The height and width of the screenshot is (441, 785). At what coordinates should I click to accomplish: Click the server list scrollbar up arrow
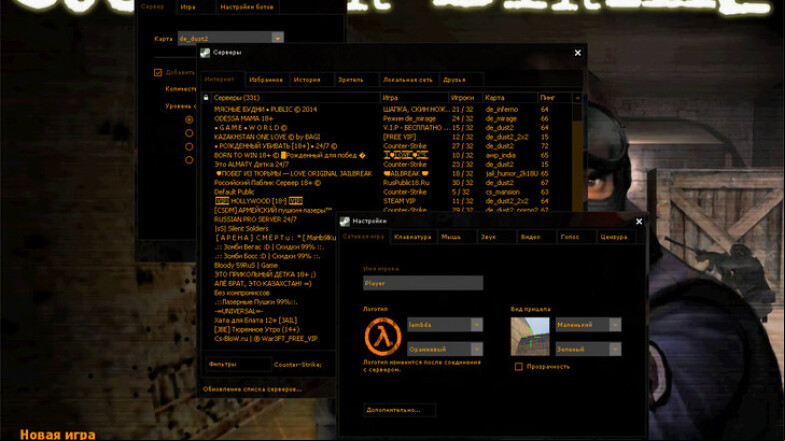pyautogui.click(x=577, y=98)
